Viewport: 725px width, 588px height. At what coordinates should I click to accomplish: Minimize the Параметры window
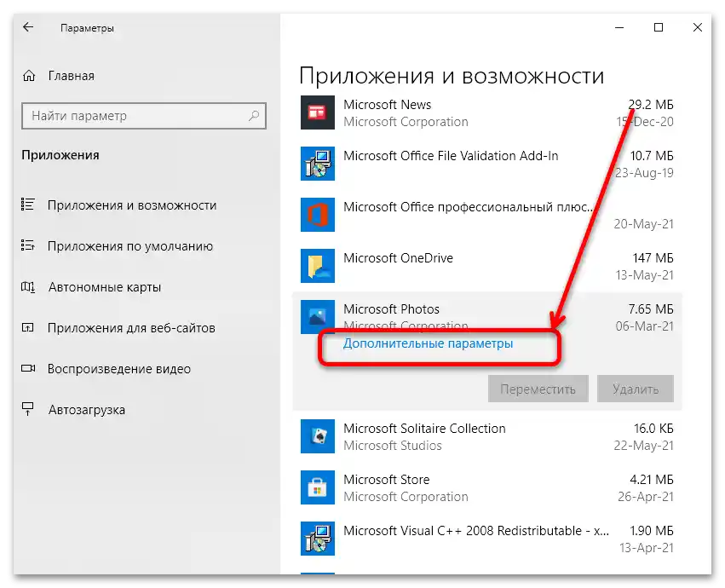[x=619, y=28]
